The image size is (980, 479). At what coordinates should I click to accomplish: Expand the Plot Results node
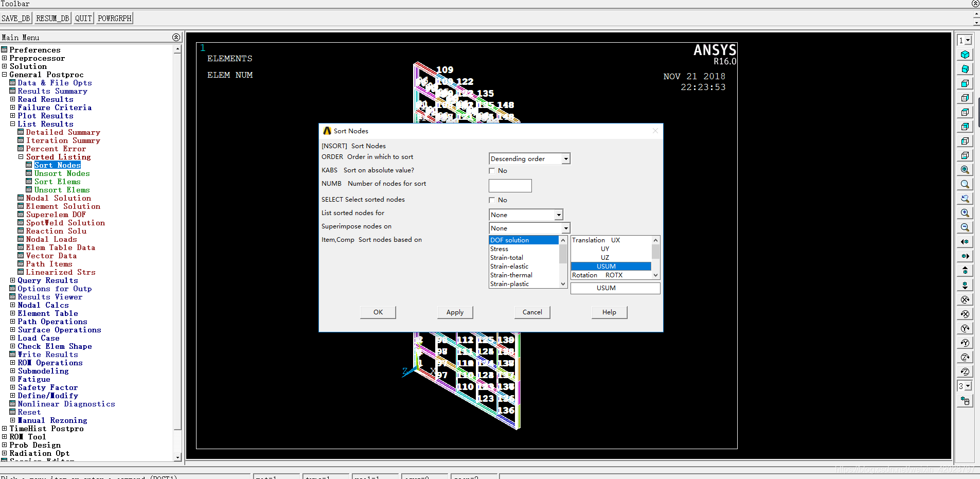tap(12, 116)
